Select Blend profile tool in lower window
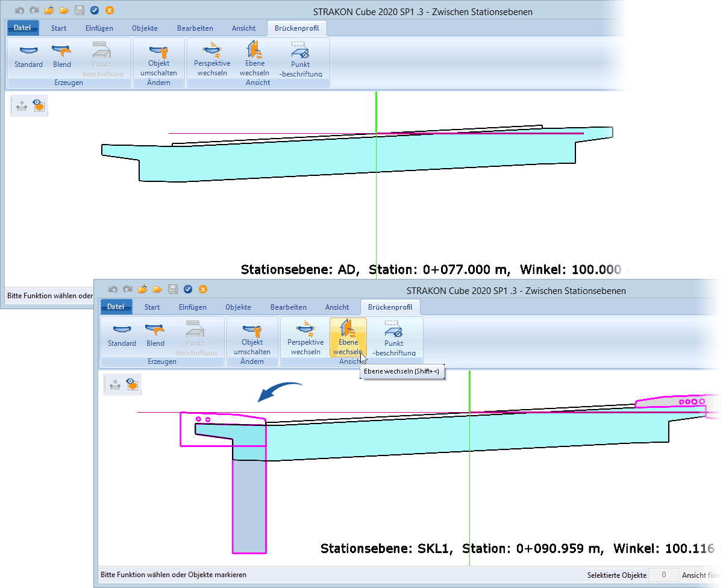 click(155, 336)
